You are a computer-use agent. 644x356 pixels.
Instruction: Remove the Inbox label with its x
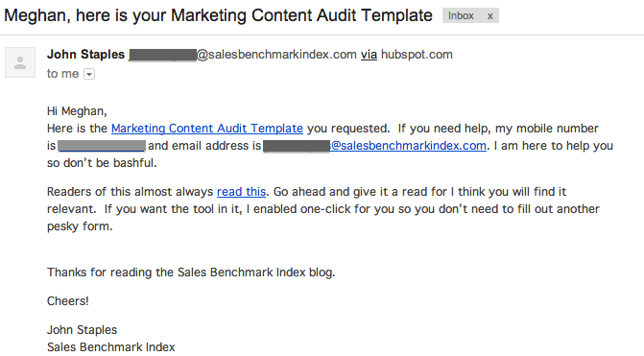[x=489, y=16]
